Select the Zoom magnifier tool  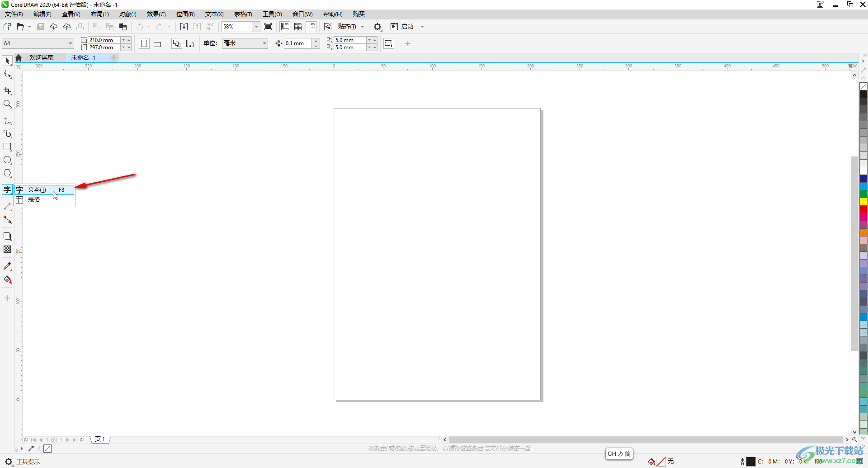tap(7, 104)
